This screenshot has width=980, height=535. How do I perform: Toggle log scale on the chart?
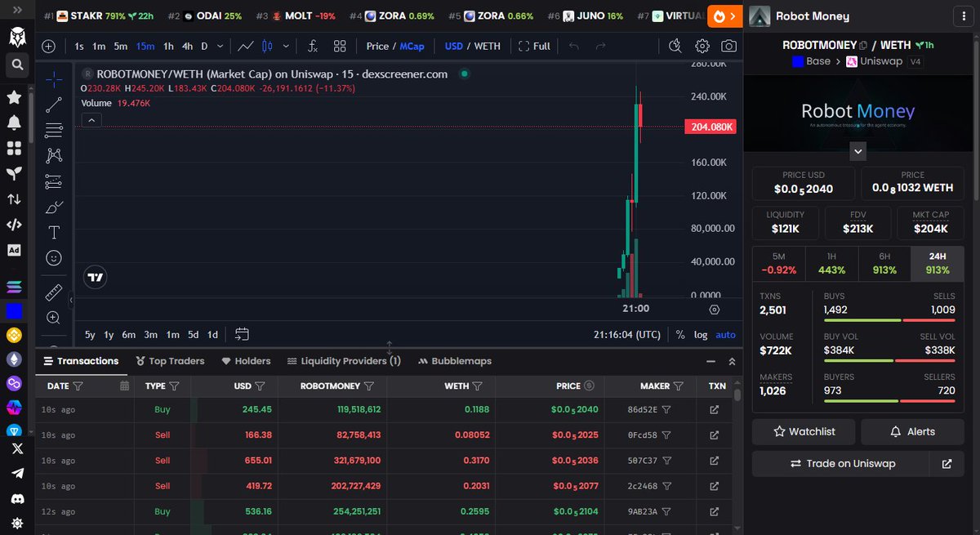[x=701, y=335]
